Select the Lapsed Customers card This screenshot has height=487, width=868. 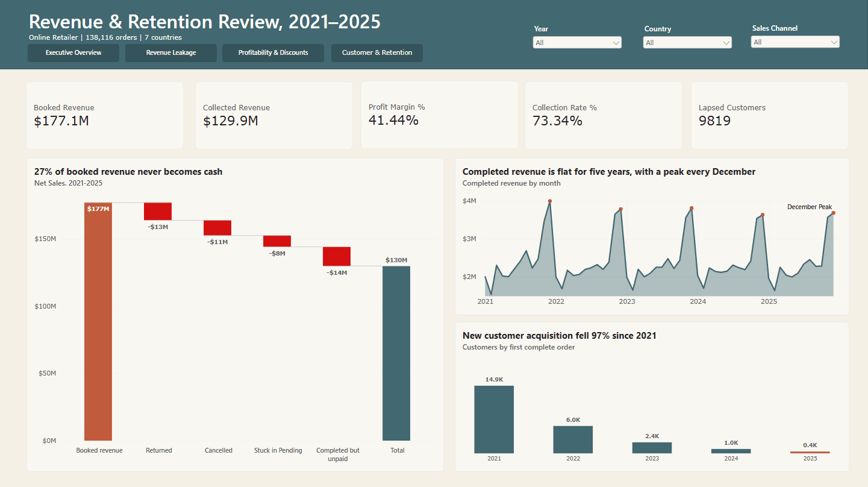770,115
